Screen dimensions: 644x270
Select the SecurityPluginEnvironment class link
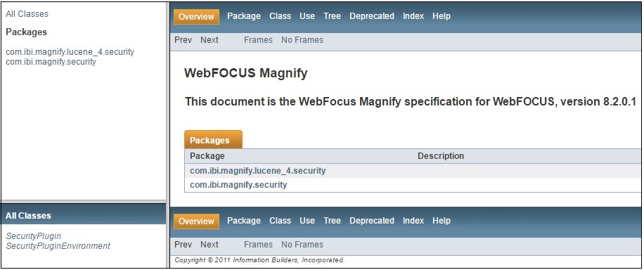pyautogui.click(x=58, y=246)
